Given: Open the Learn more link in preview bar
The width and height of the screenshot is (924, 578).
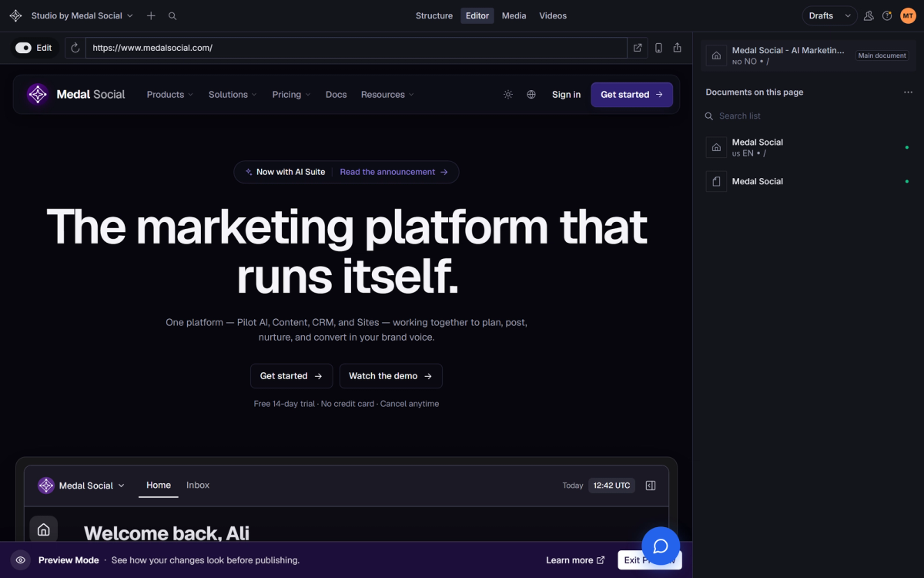Looking at the screenshot, I should (x=575, y=560).
